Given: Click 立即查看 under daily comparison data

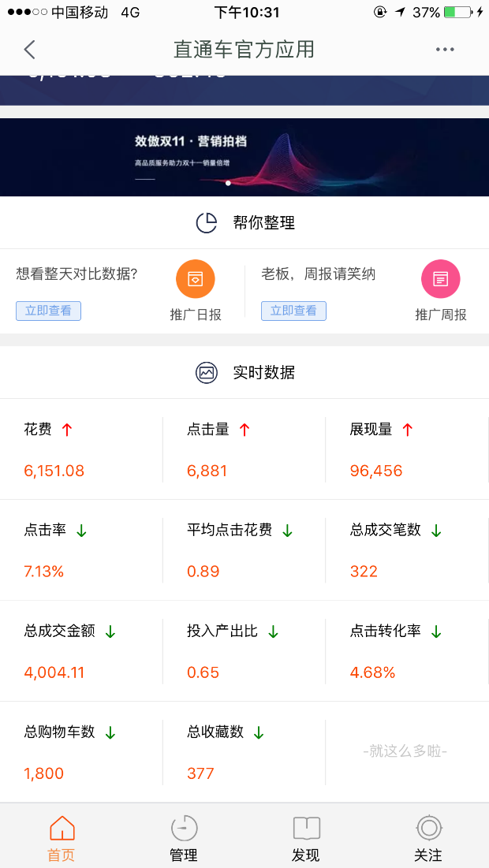Looking at the screenshot, I should coord(48,311).
